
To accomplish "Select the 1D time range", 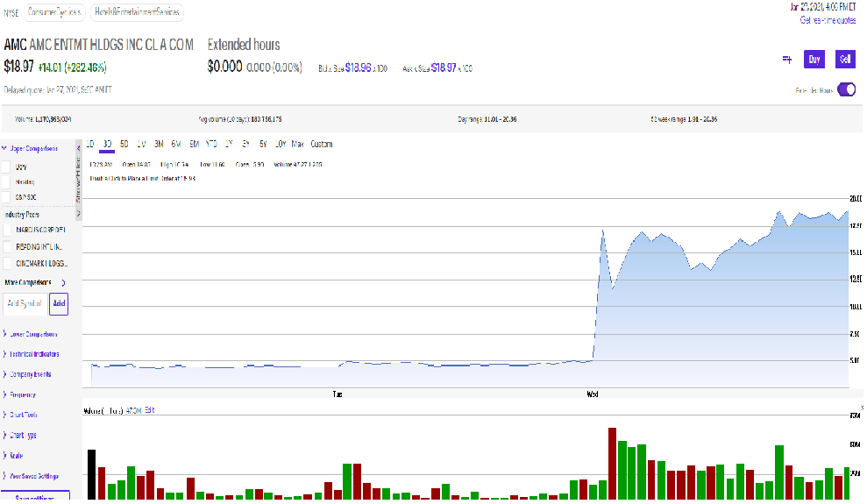I will [x=90, y=145].
